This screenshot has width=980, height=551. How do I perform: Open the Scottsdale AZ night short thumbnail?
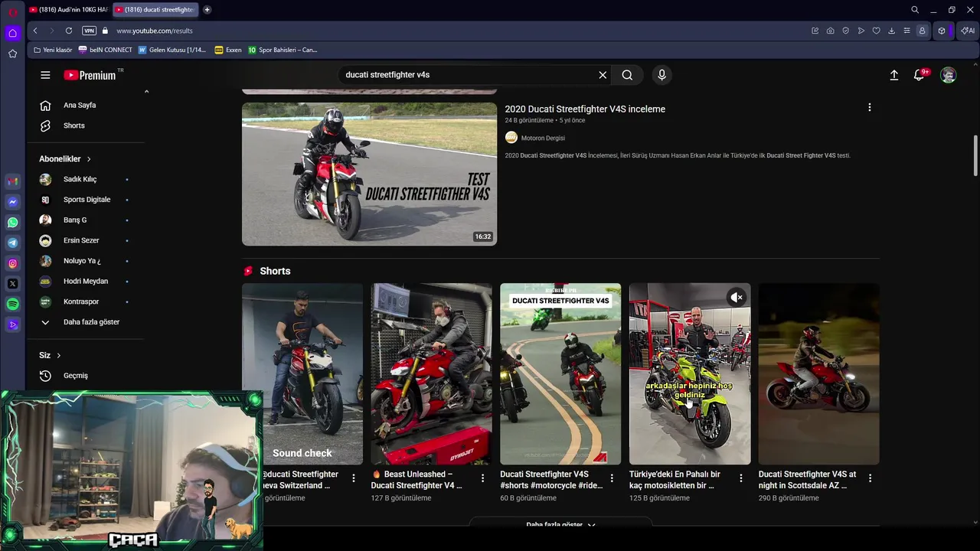(818, 374)
